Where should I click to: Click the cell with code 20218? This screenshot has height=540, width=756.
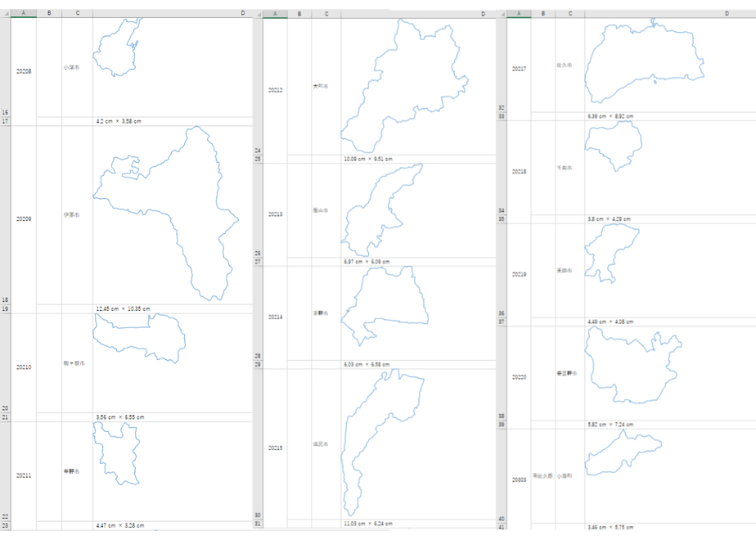tap(519, 172)
